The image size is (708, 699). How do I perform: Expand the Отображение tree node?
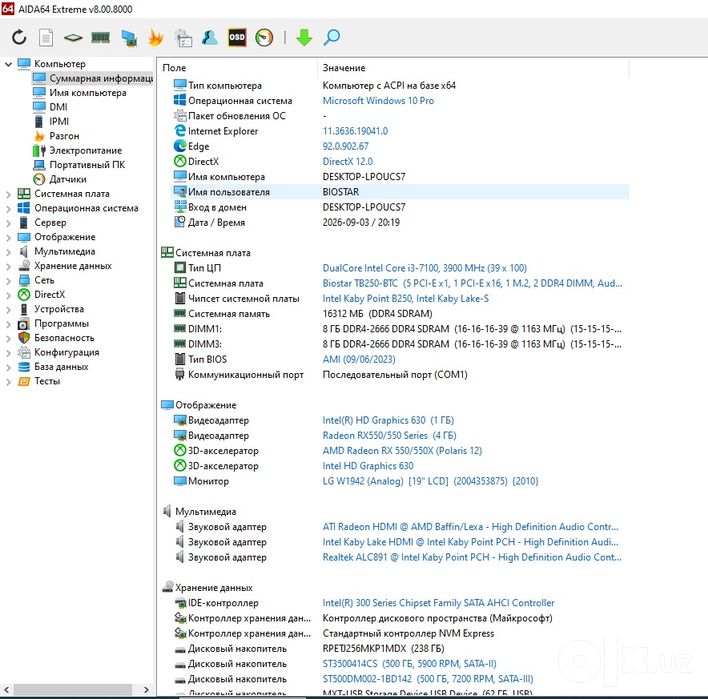[x=8, y=238]
